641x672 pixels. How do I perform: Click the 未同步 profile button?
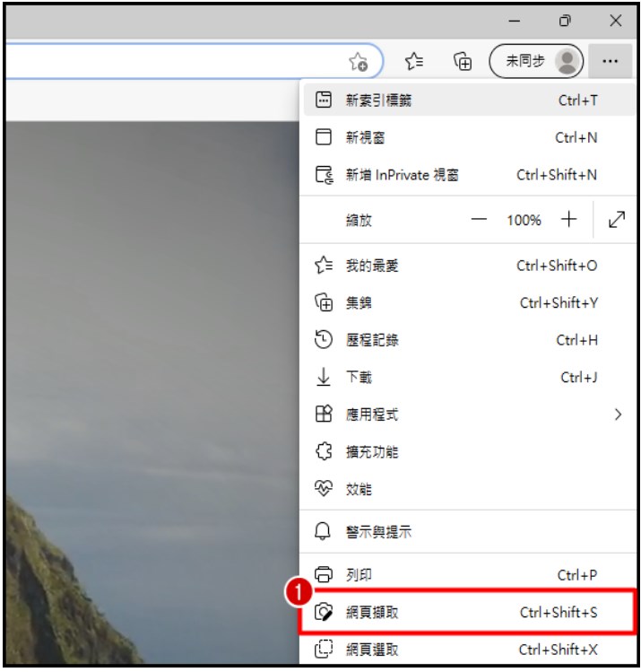point(536,61)
